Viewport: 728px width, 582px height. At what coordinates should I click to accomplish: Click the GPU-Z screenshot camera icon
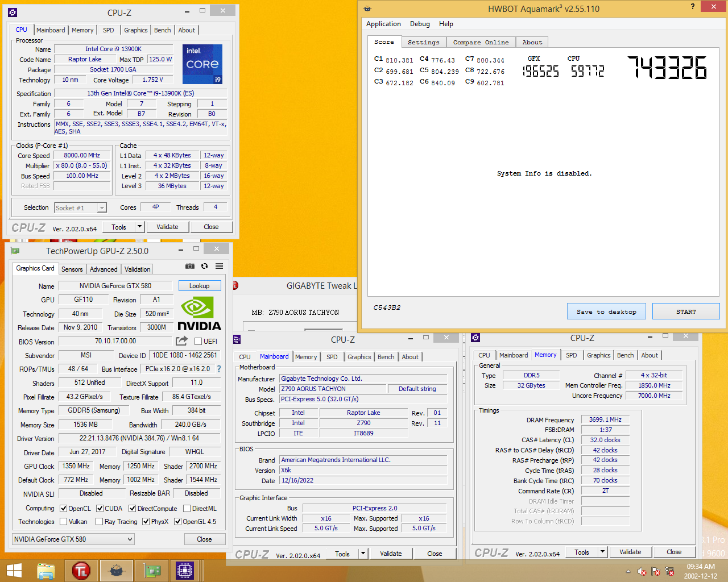190,266
